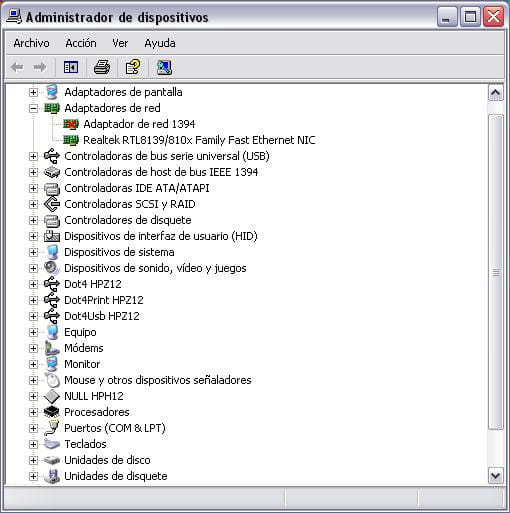
Task: Click the scroll down arrow button
Action: 496,476
